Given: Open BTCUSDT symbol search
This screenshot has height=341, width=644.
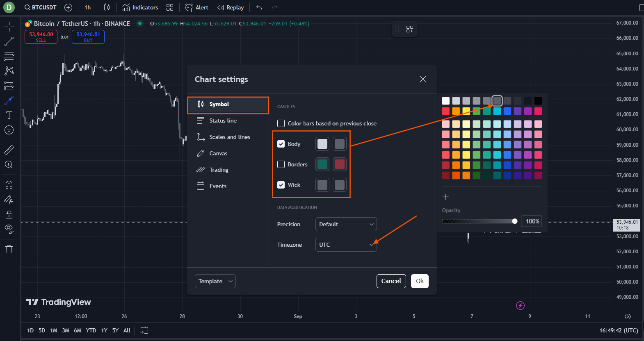Looking at the screenshot, I should [x=40, y=7].
